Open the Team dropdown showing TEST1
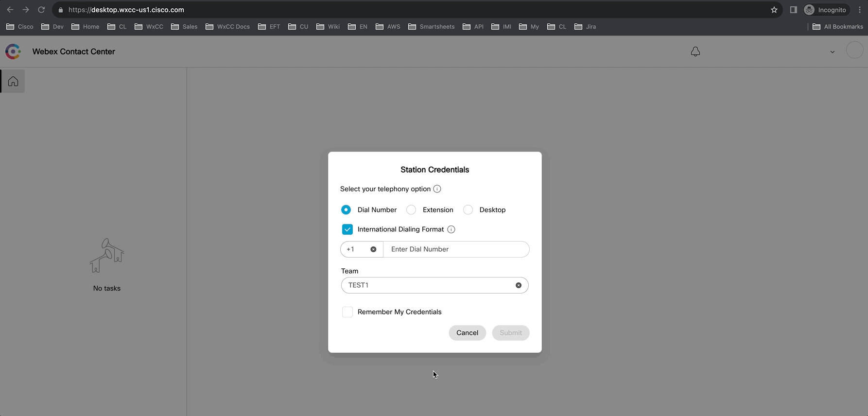Image resolution: width=868 pixels, height=416 pixels. point(428,285)
